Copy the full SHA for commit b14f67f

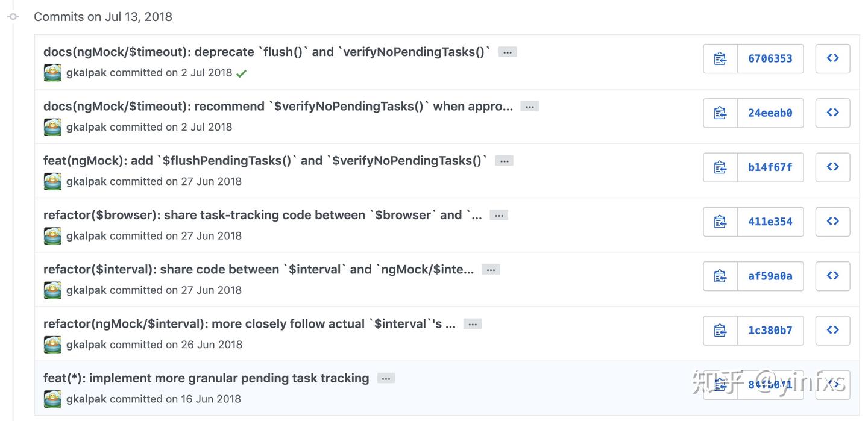pyautogui.click(x=720, y=167)
